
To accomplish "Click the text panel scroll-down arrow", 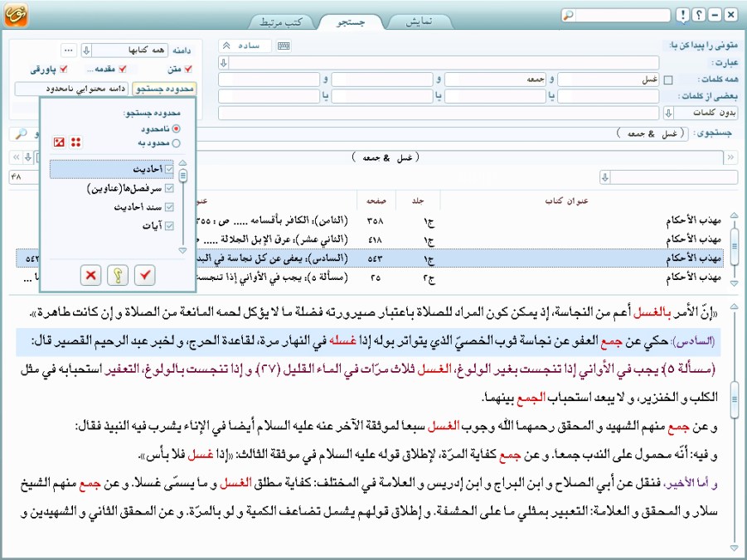I will [734, 549].
